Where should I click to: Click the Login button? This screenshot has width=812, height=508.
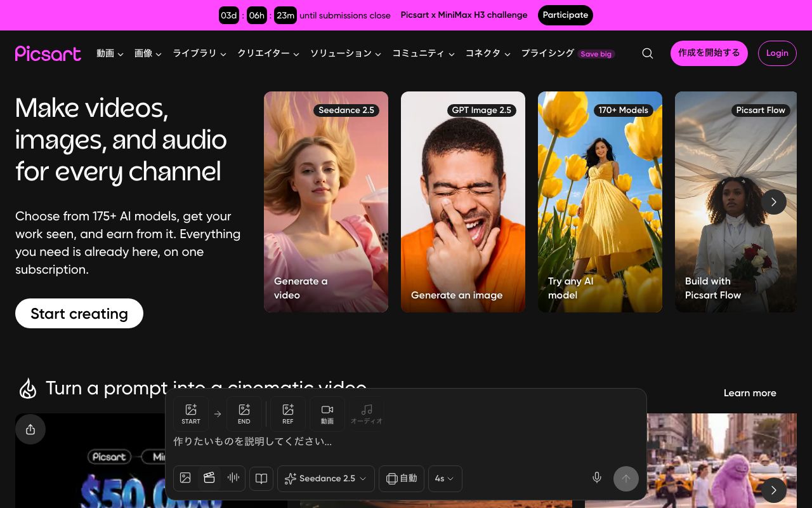tap(777, 53)
